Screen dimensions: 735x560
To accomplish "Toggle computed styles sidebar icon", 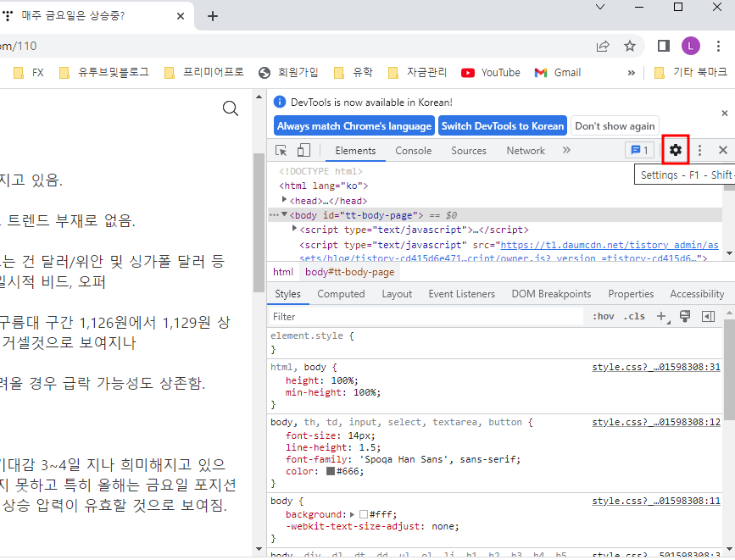I will coord(708,317).
